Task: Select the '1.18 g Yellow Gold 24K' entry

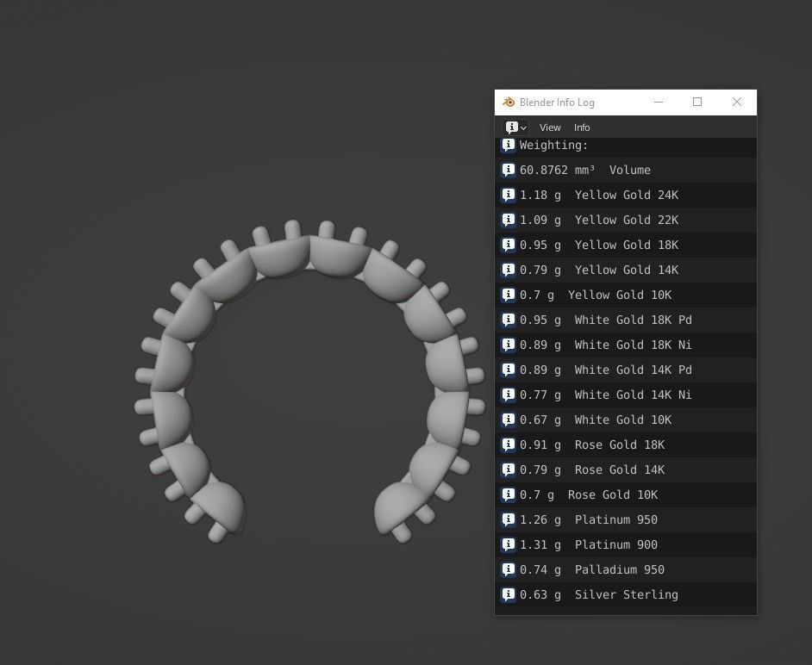Action: pyautogui.click(x=626, y=195)
